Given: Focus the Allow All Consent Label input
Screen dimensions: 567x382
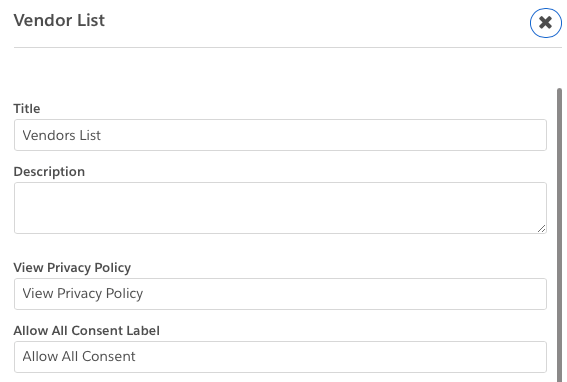Looking at the screenshot, I should pyautogui.click(x=280, y=357).
